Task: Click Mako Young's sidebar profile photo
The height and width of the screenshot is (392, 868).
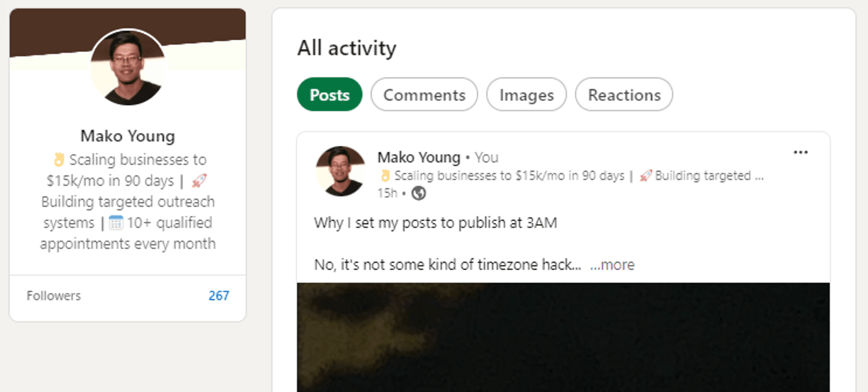Action: point(128,68)
